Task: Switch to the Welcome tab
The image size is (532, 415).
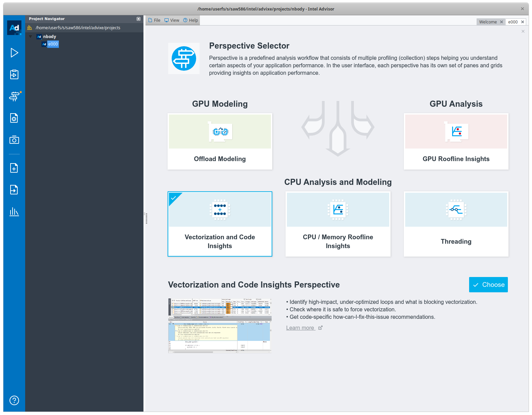Action: tap(488, 22)
